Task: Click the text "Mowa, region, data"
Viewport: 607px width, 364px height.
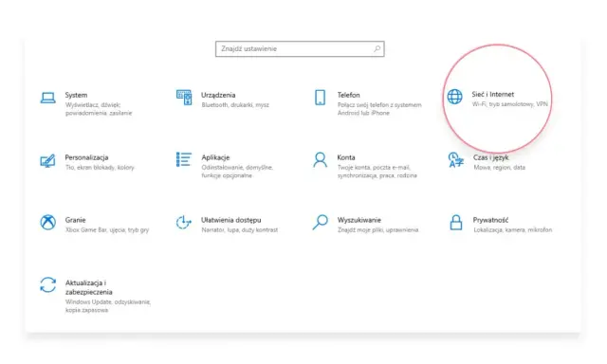Action: pyautogui.click(x=500, y=168)
